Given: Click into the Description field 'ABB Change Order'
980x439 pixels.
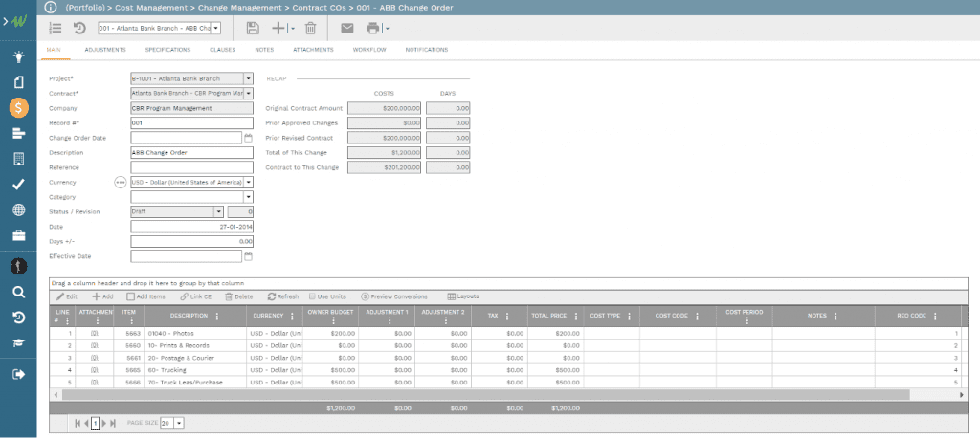Looking at the screenshot, I should (191, 152).
